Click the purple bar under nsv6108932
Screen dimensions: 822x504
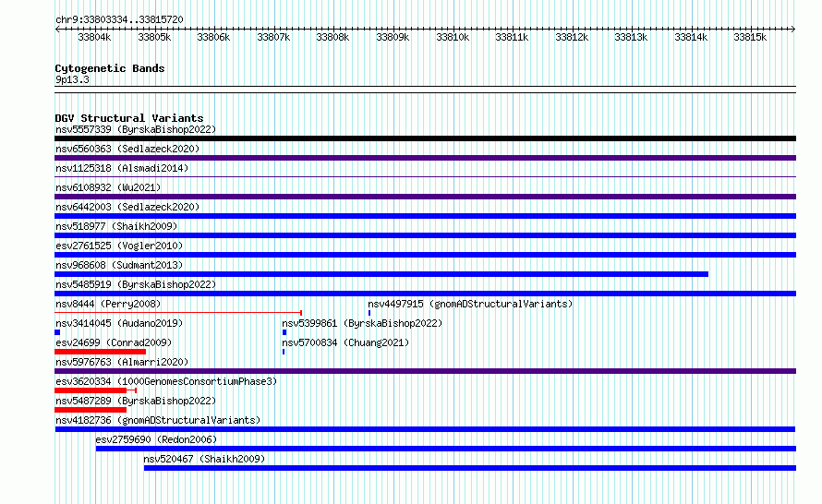[425, 197]
